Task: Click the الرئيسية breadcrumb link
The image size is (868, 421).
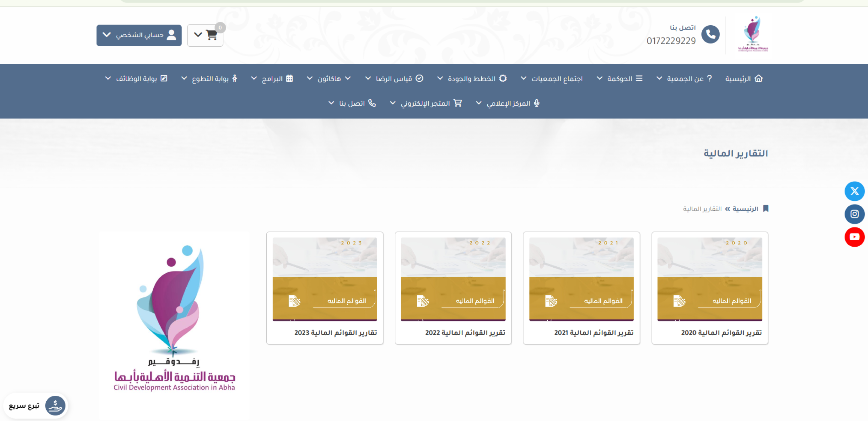Action: point(745,209)
